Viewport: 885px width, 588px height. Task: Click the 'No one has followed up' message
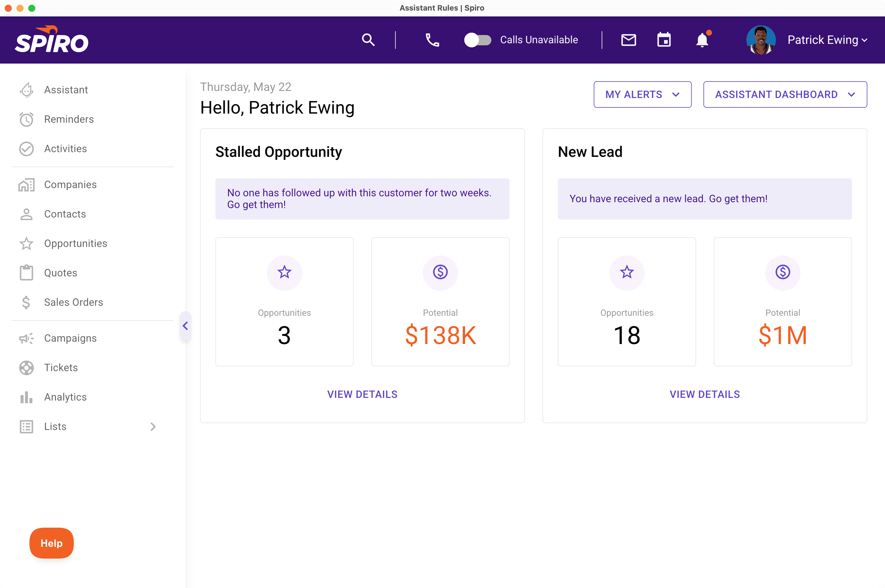pos(362,199)
